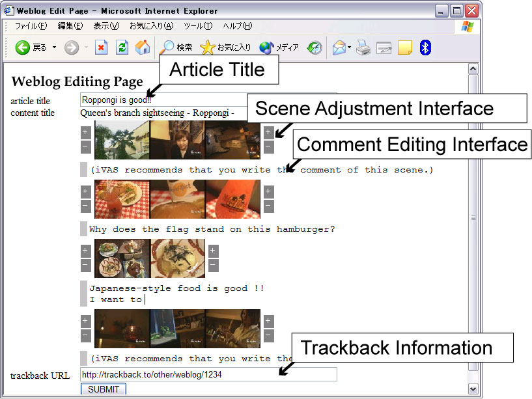This screenshot has height=399, width=532.
Task: Click left plus button of Roppongi scene row
Action: click(85, 132)
